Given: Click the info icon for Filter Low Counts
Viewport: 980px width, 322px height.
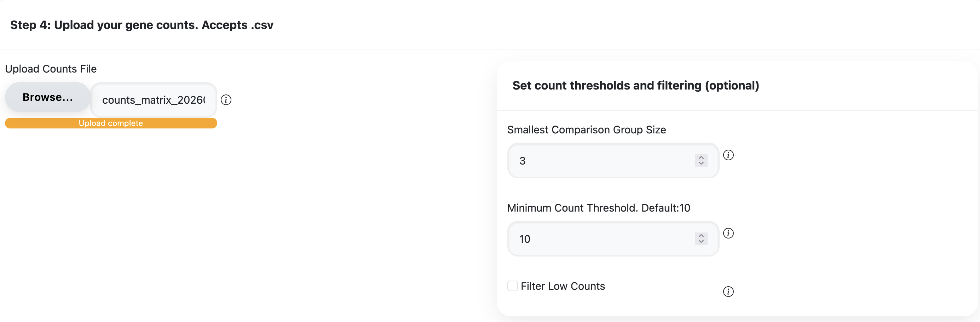Looking at the screenshot, I should [728, 292].
